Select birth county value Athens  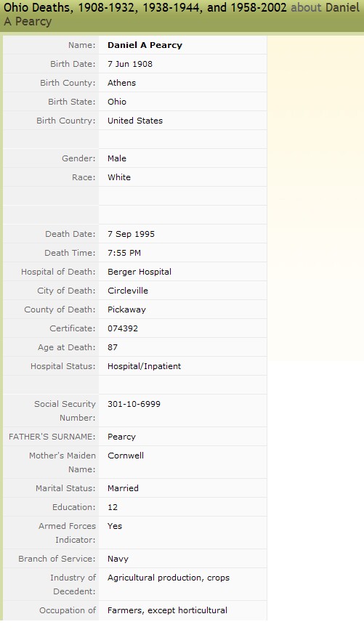(122, 83)
